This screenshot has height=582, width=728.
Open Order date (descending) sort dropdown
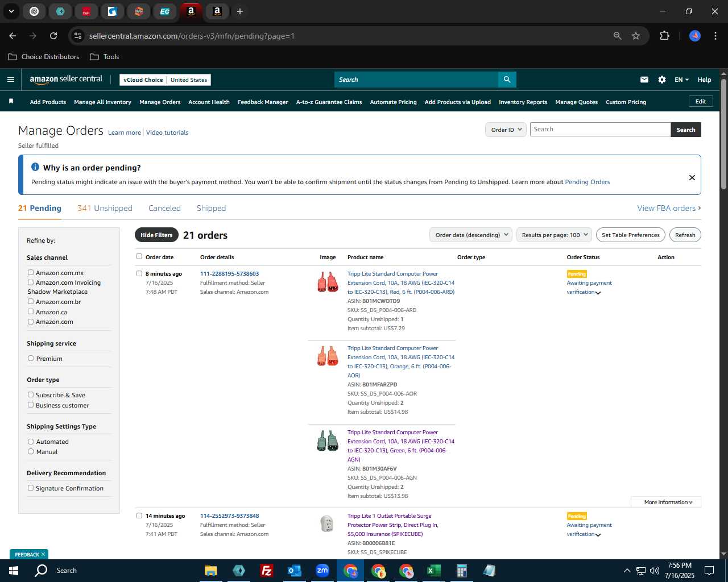471,235
